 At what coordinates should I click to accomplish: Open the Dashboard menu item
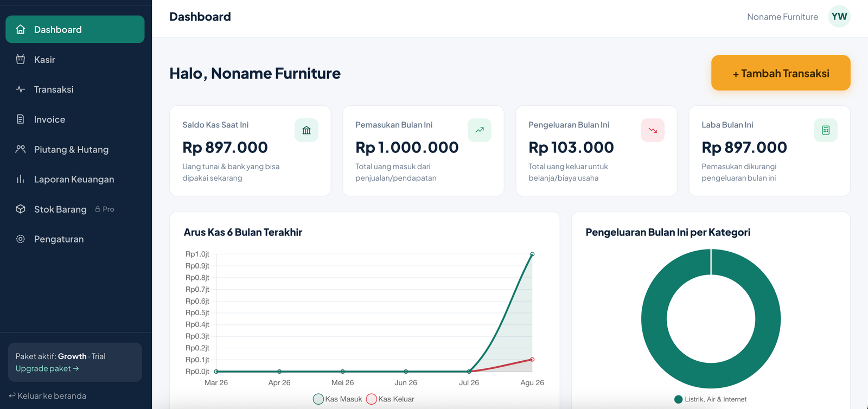75,29
